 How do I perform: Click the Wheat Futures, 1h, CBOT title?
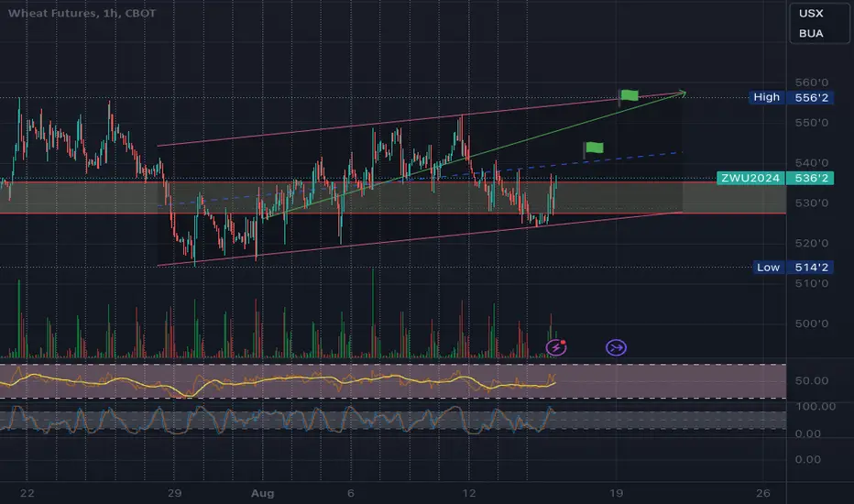point(82,13)
